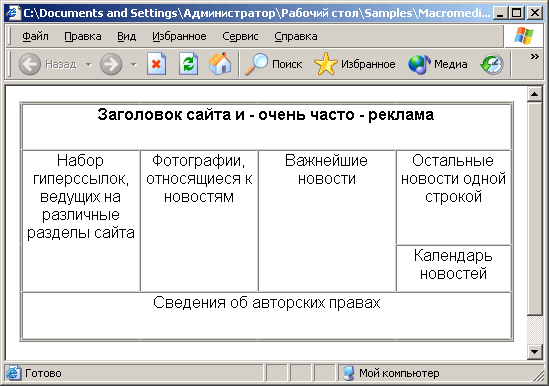Open the Справка menu
549x386 pixels.
(296, 36)
